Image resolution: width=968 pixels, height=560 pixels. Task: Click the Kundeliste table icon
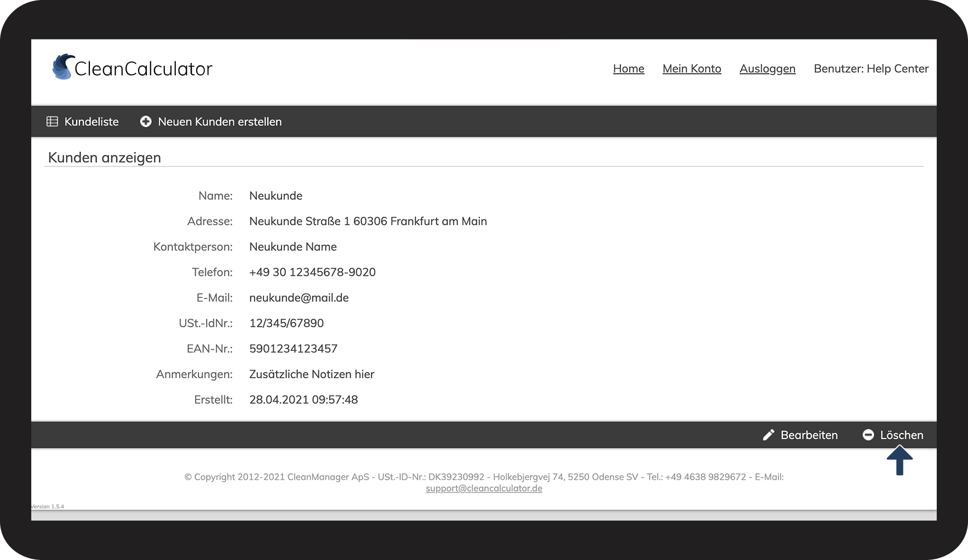(52, 122)
